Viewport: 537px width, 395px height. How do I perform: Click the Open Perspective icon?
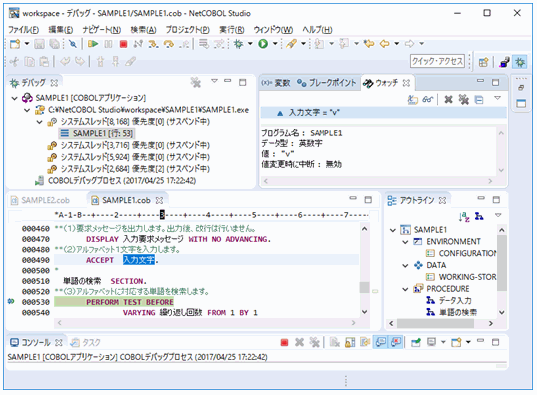click(483, 62)
